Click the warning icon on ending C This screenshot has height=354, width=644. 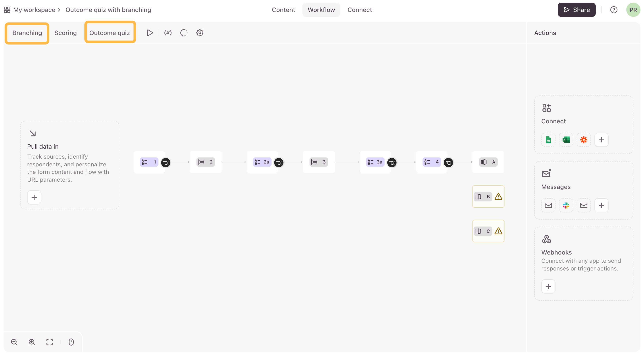498,231
